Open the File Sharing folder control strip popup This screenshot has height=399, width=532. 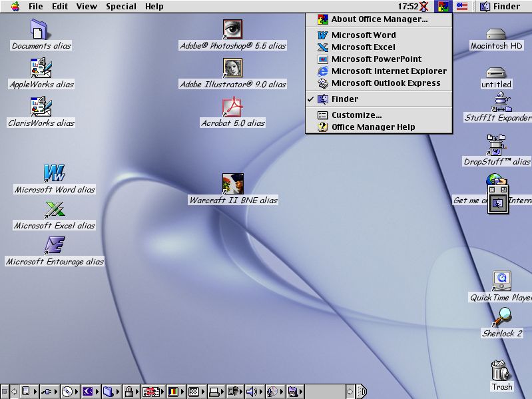[x=112, y=392]
